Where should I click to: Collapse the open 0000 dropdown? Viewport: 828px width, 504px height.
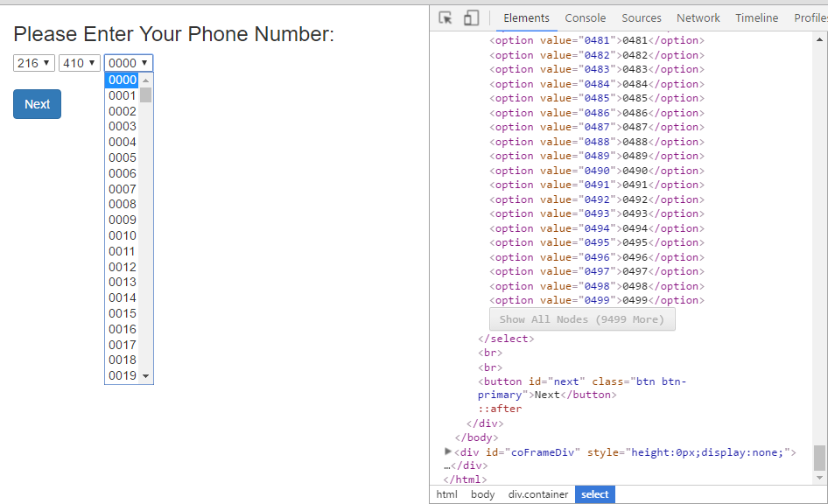click(128, 63)
